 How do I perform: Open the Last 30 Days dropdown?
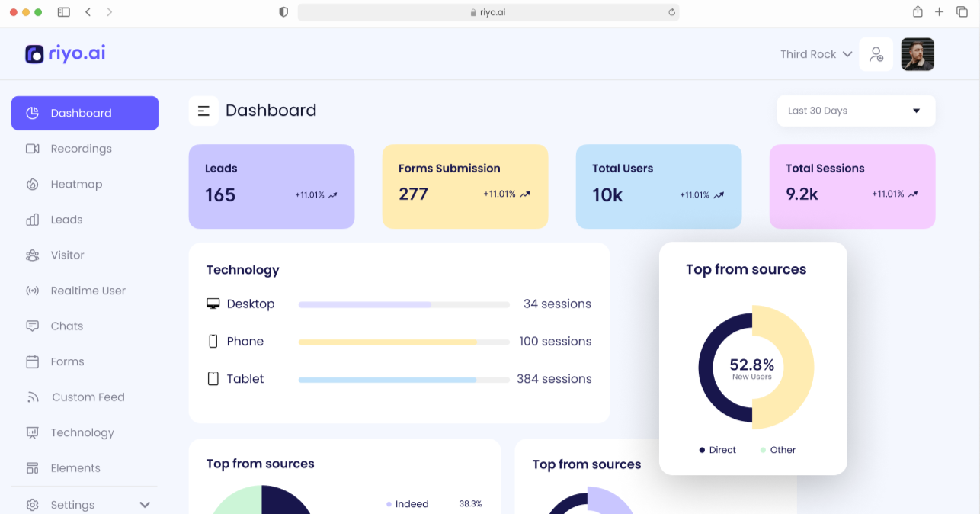coord(855,111)
